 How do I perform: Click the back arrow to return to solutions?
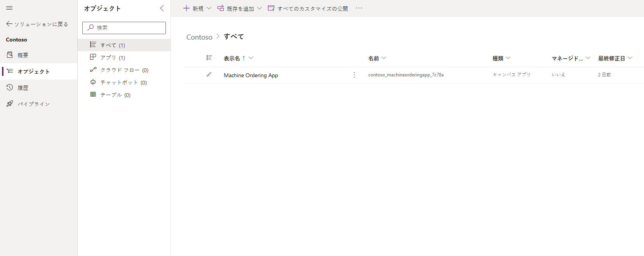point(9,24)
